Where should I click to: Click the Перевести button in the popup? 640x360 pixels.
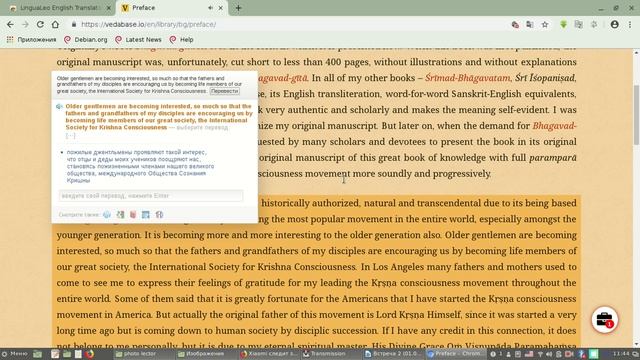224,91
